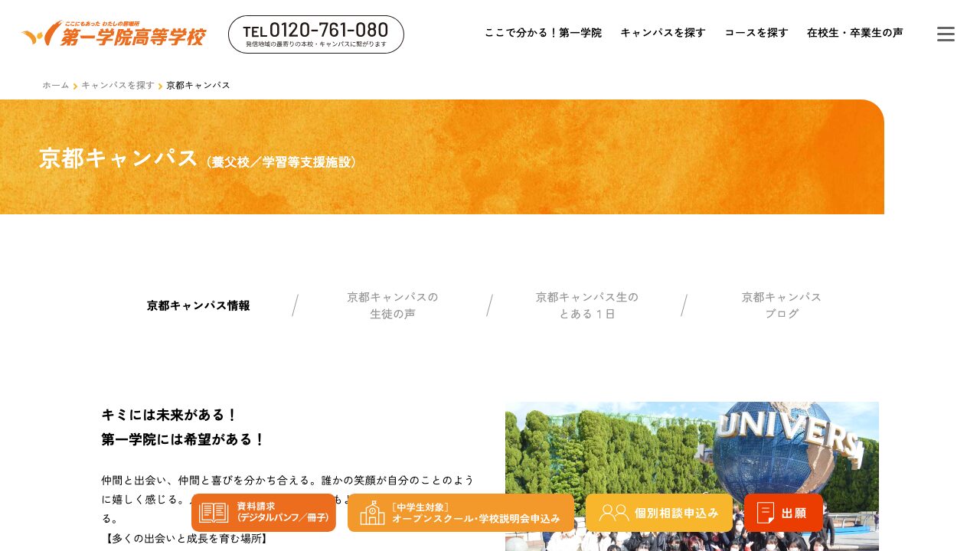Click the Universal globe campus photo
The image size is (980, 551).
[x=692, y=476]
